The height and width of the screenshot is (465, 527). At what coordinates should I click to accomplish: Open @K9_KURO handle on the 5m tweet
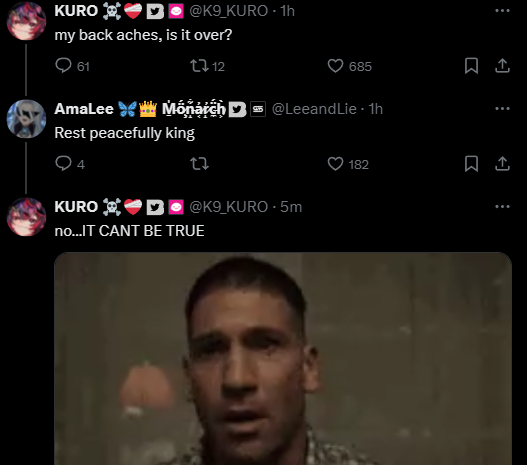[x=229, y=207]
